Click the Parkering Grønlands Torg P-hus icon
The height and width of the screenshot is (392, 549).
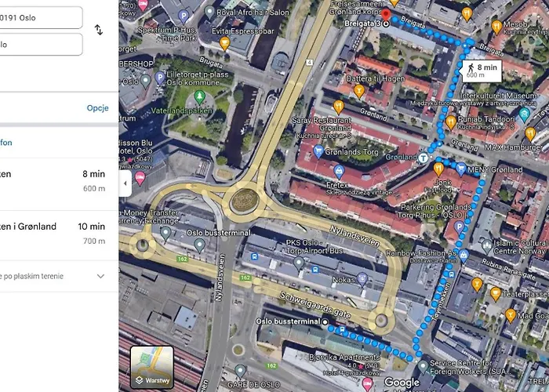pos(459,227)
